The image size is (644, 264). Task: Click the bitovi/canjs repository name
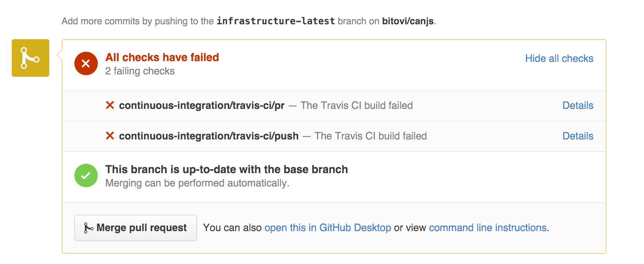[408, 21]
